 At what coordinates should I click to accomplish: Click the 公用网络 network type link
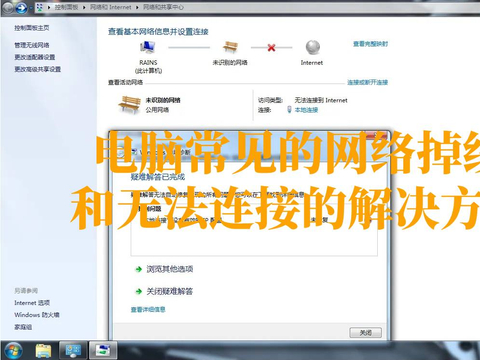(x=157, y=110)
